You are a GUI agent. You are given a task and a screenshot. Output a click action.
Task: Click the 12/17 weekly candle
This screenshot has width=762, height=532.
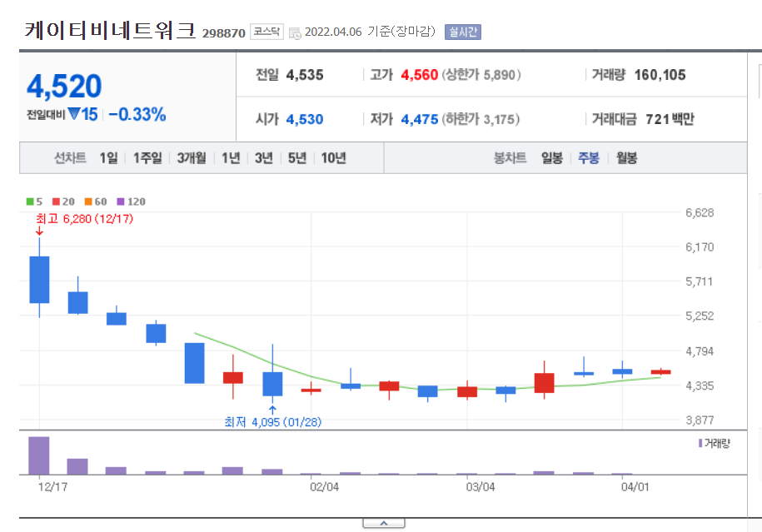[39, 280]
